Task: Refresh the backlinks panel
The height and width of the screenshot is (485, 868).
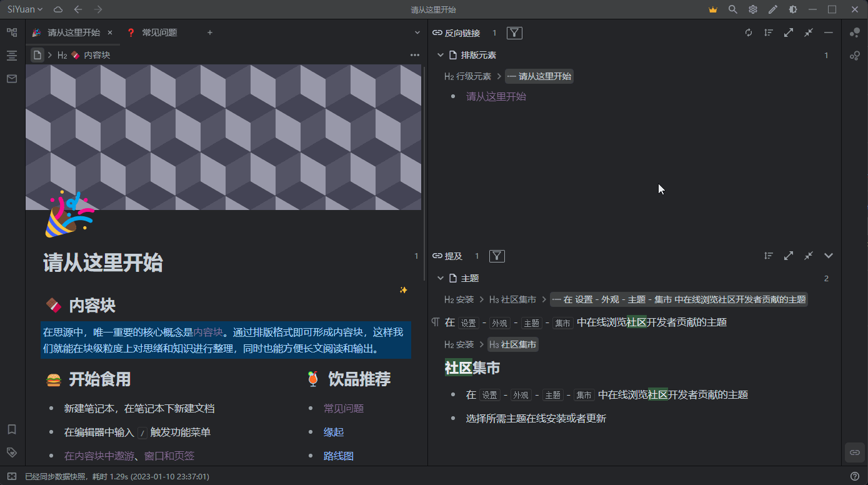Action: click(749, 32)
